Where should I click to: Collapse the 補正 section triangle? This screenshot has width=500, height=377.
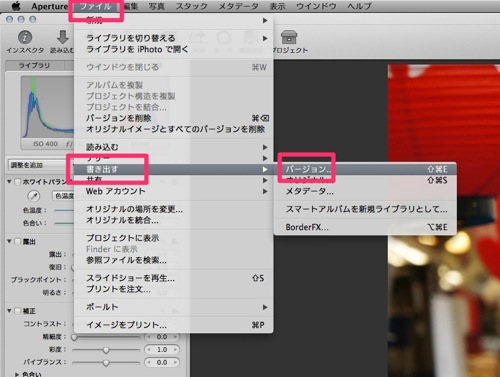[9, 311]
